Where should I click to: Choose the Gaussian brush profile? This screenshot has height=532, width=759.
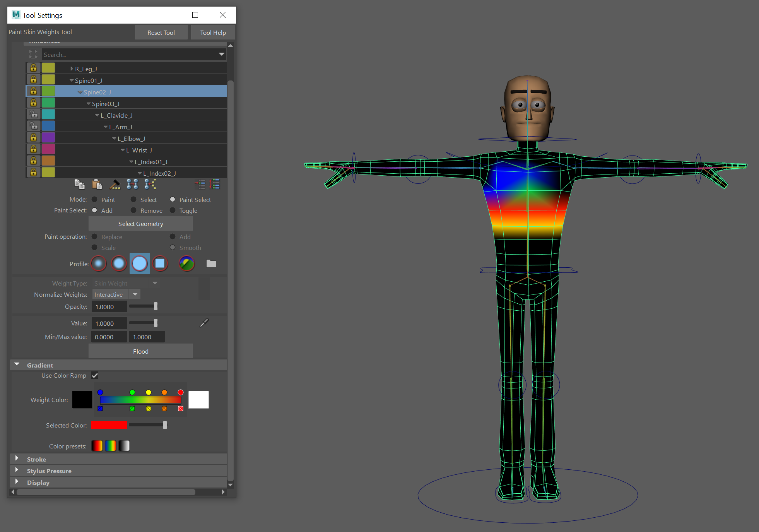99,264
